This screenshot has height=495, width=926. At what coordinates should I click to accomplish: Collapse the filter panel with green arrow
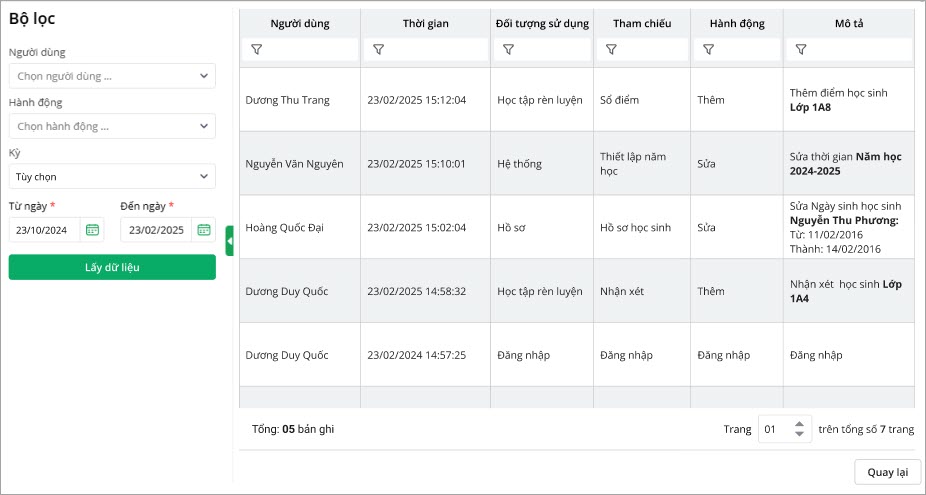point(229,241)
